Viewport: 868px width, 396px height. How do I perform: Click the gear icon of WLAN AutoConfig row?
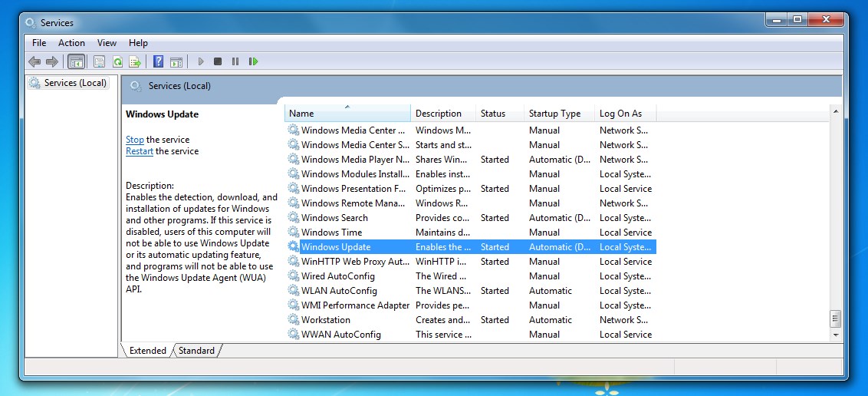[294, 290]
